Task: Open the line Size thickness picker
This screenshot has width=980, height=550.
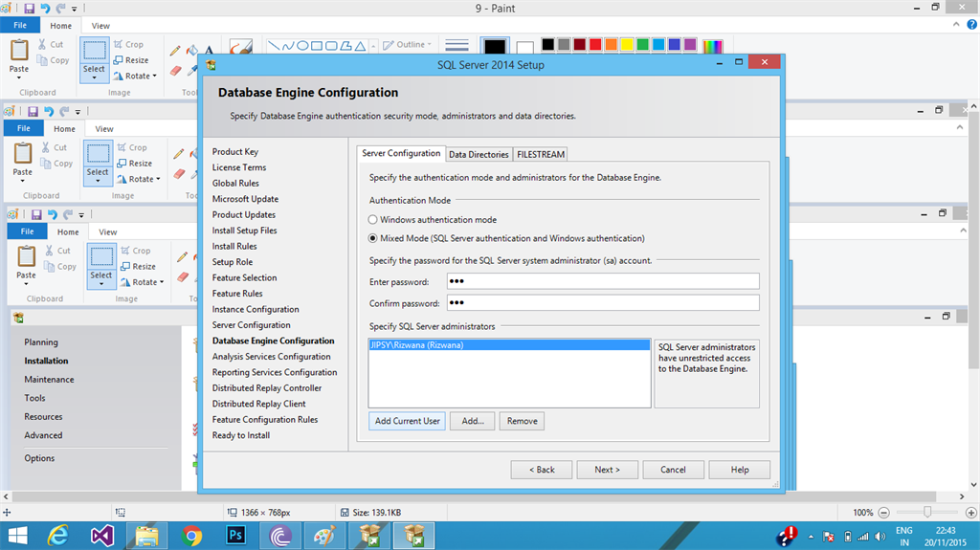Action: click(x=457, y=45)
